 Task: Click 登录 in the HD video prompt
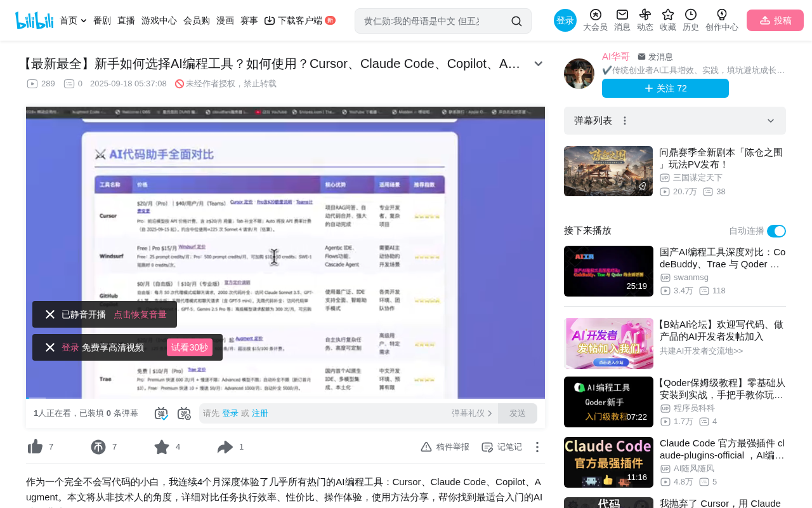coord(70,347)
